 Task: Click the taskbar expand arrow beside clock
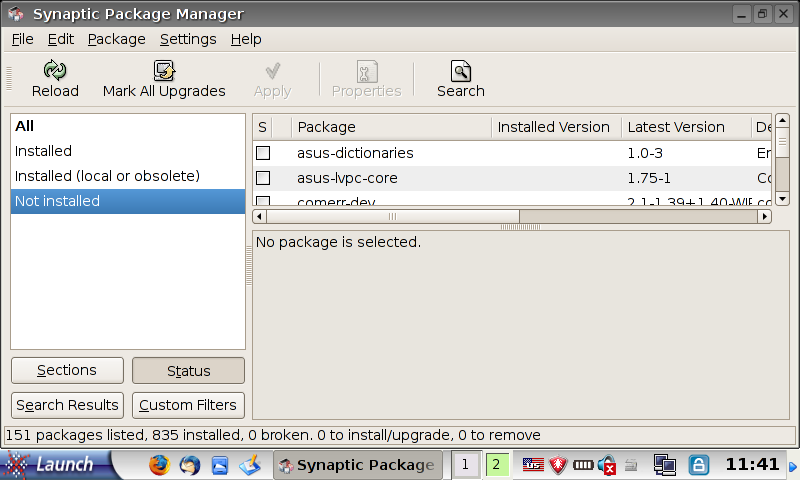click(x=792, y=466)
